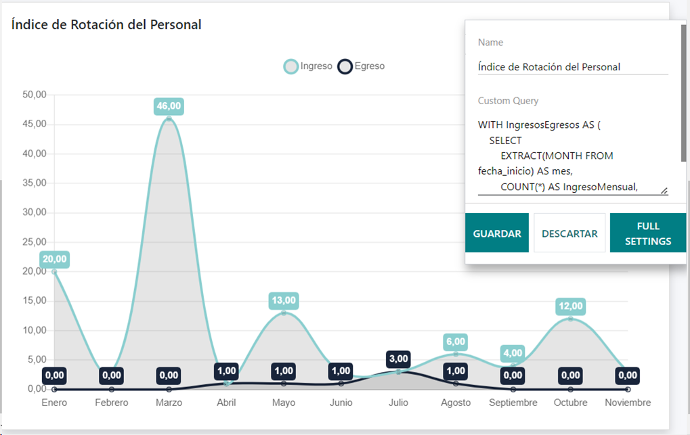The height and width of the screenshot is (435, 690).
Task: Select the 20,00 data label at Enero
Action: click(x=54, y=259)
